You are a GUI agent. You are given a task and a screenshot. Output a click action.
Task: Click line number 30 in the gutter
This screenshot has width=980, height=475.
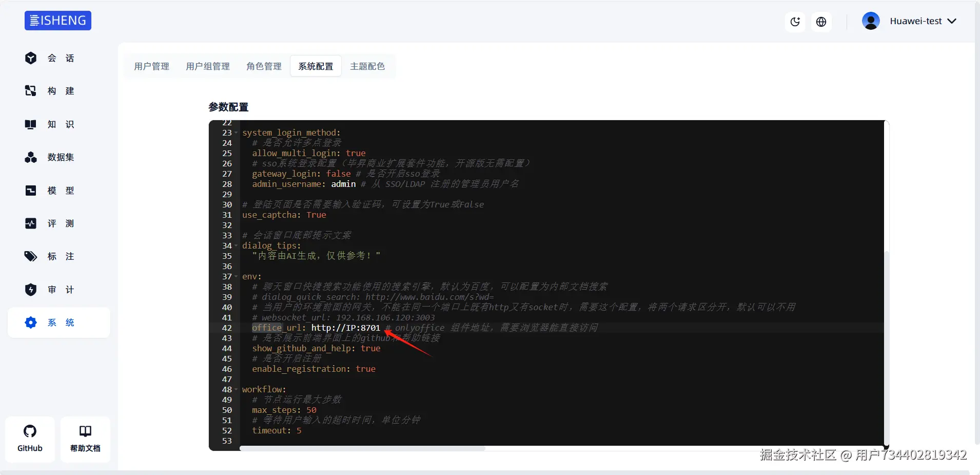click(x=227, y=204)
